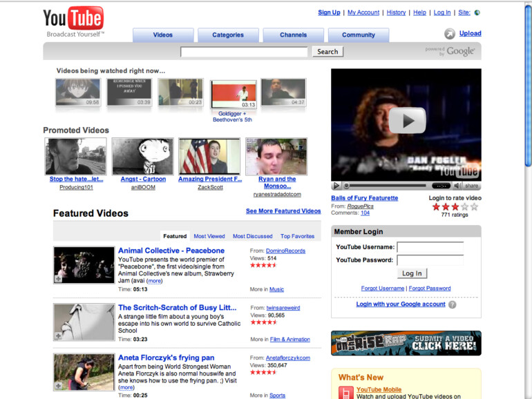Open Ryan and the Monsoon thumbnail
Image resolution: width=532 pixels, height=399 pixels.
pyautogui.click(x=276, y=156)
